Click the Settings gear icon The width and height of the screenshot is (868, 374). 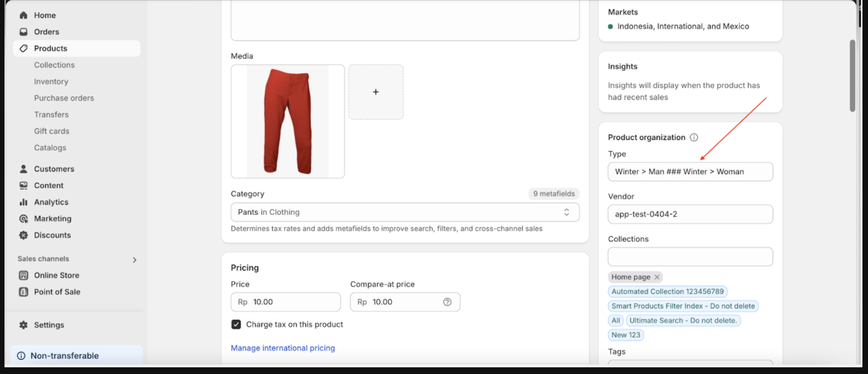pyautogui.click(x=23, y=325)
